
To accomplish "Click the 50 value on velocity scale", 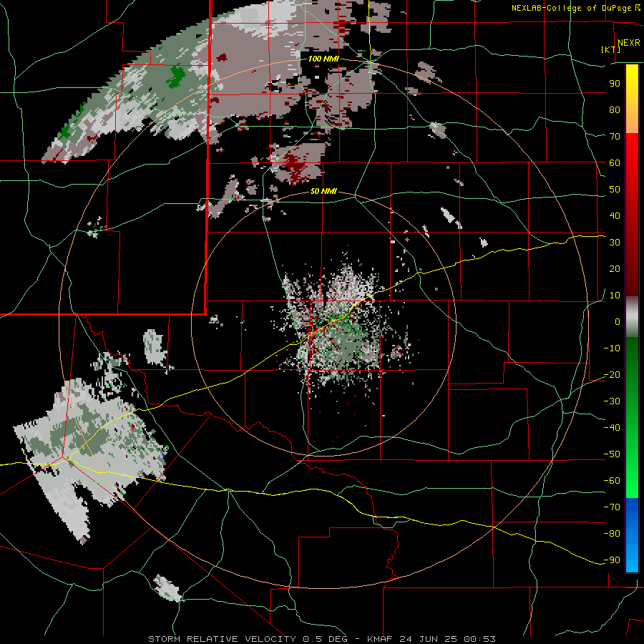I will [615, 190].
